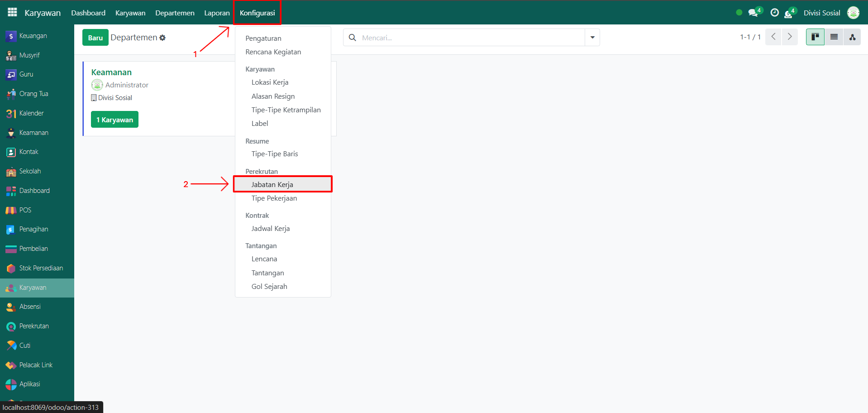Switch to hierarchy view

coord(852,37)
